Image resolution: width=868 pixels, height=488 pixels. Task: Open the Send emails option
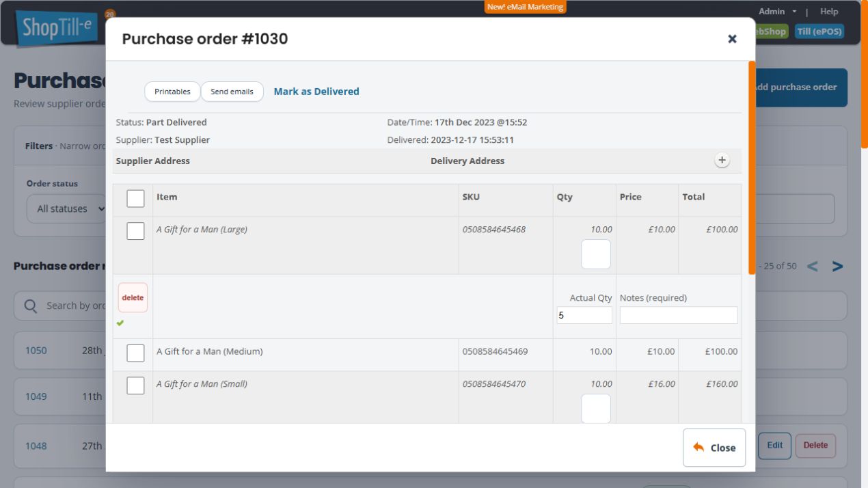pyautogui.click(x=232, y=92)
